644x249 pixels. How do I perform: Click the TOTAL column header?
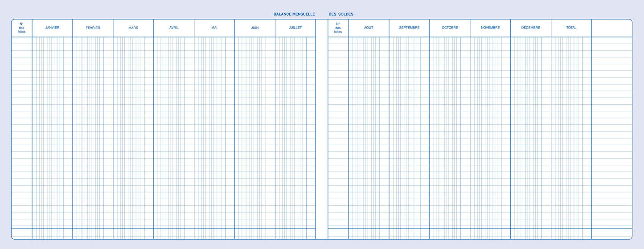(571, 28)
